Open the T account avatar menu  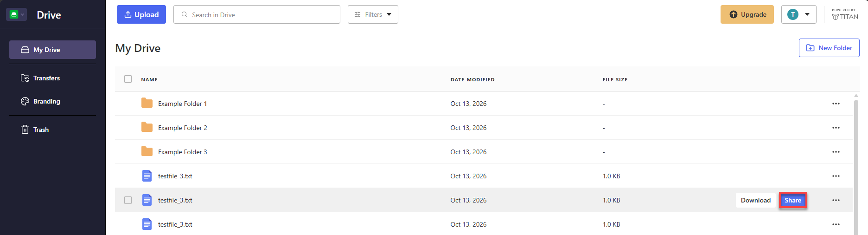(798, 14)
